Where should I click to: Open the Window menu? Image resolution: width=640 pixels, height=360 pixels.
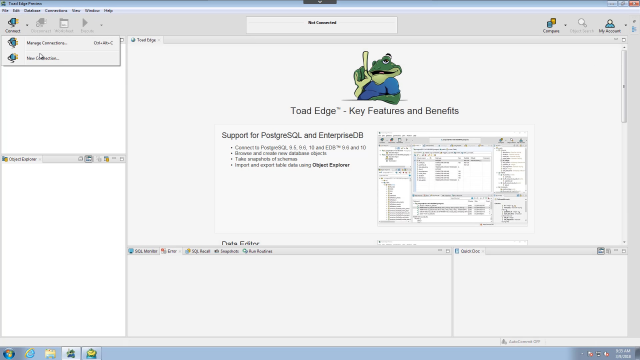click(x=92, y=11)
